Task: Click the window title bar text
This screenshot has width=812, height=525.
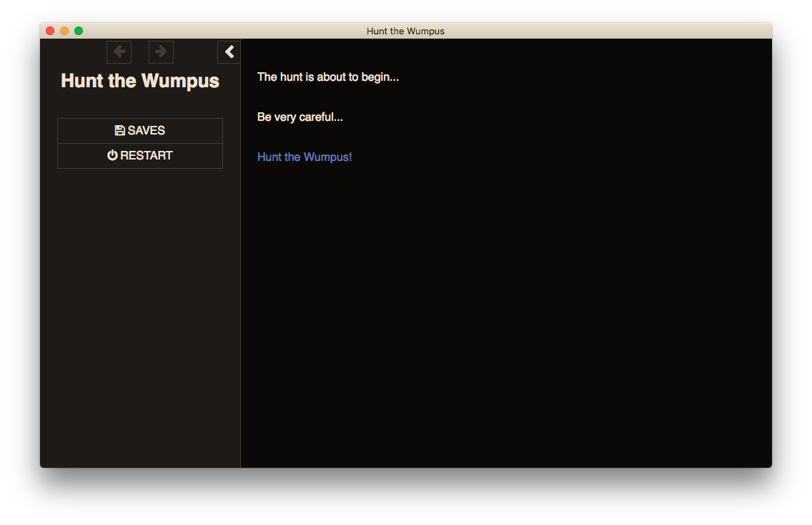Action: (x=405, y=31)
